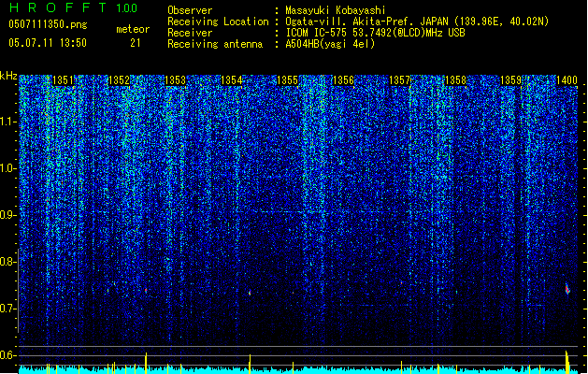The image size is (588, 374).
Task: Select the A504HB(yagi 4el) antenna text
Action: pyautogui.click(x=330, y=44)
